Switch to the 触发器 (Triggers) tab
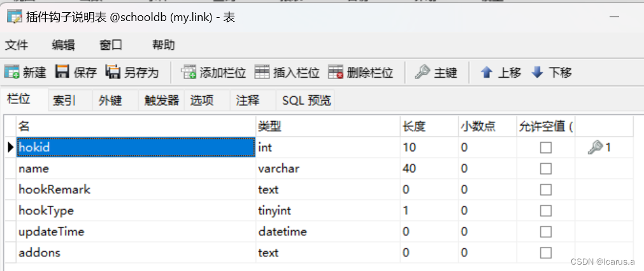This screenshot has width=644, height=271. click(161, 100)
